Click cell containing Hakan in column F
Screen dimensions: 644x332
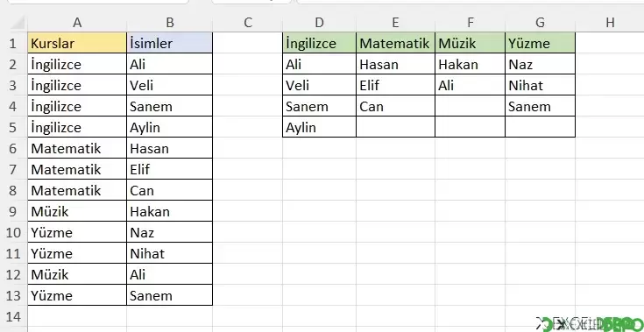click(x=471, y=64)
